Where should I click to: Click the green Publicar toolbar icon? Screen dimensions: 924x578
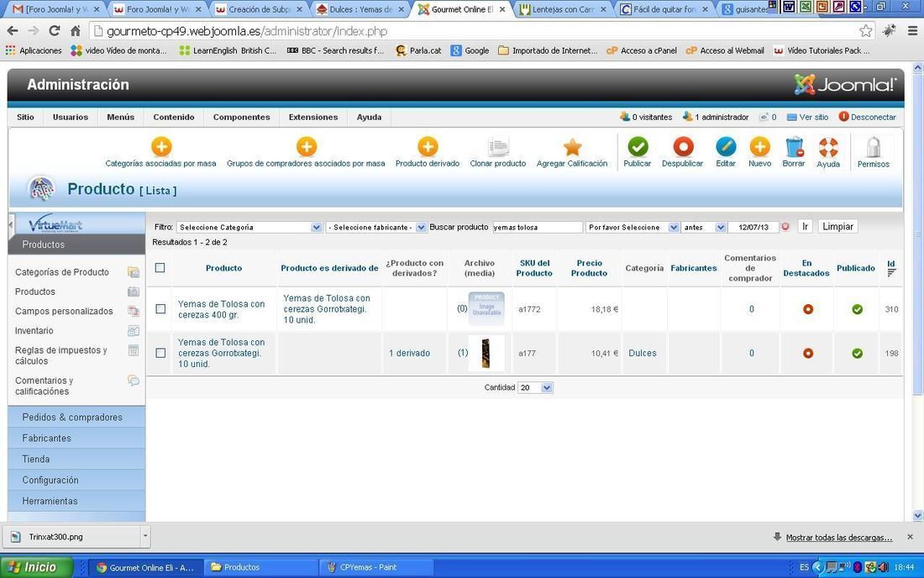point(638,147)
